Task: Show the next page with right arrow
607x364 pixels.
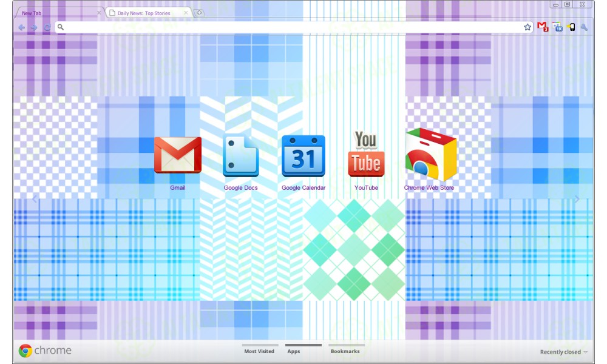Action: point(577,199)
